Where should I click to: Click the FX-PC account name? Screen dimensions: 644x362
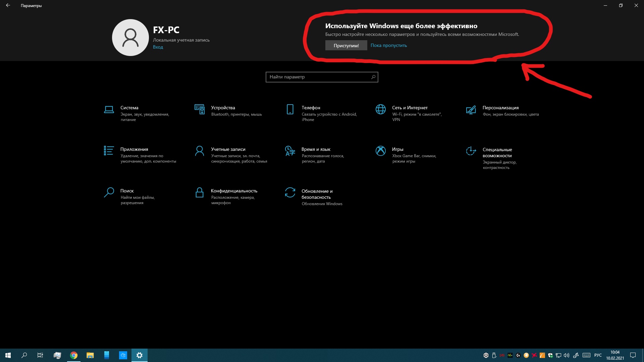[x=166, y=30]
